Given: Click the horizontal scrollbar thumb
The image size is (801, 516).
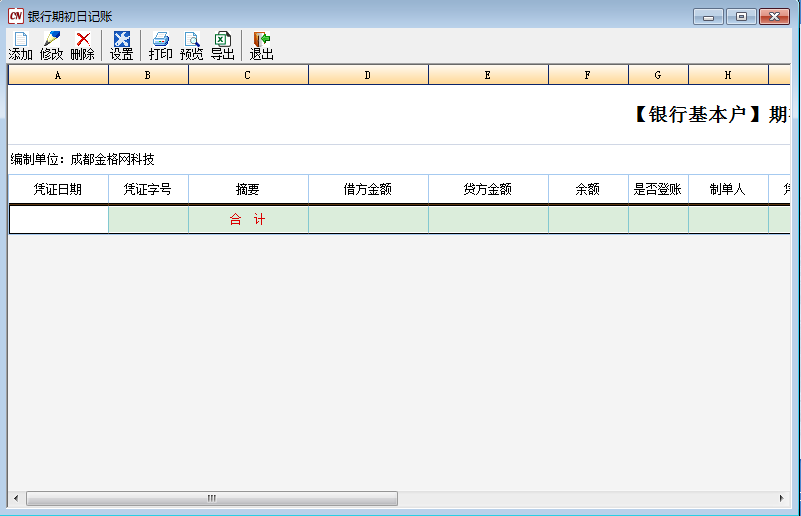Looking at the screenshot, I should pos(211,498).
